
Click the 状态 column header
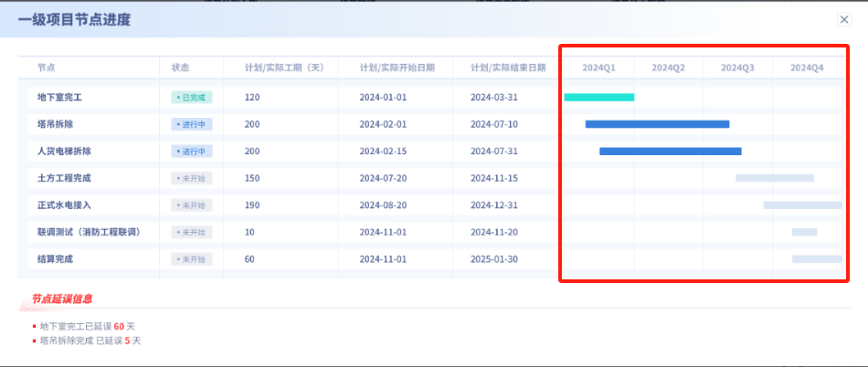click(x=181, y=68)
